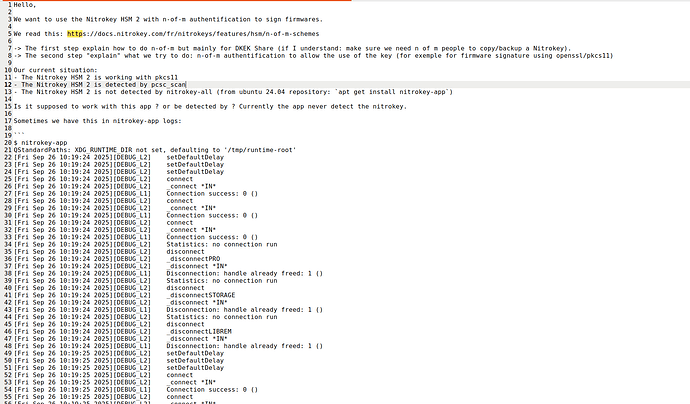Image resolution: width=690 pixels, height=404 pixels.
Task: Click the "QStandardPaths: XDG_RUNTIME_DIR not set" line
Action: coord(155,150)
